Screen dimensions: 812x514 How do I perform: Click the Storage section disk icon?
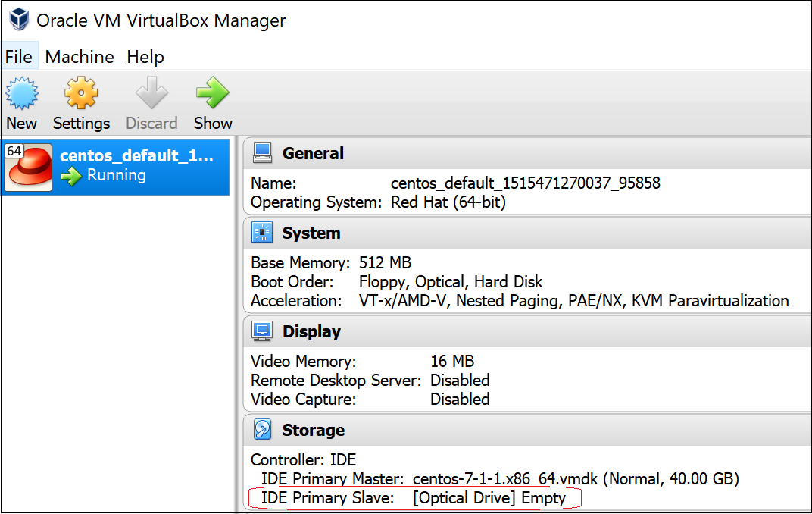click(x=262, y=429)
